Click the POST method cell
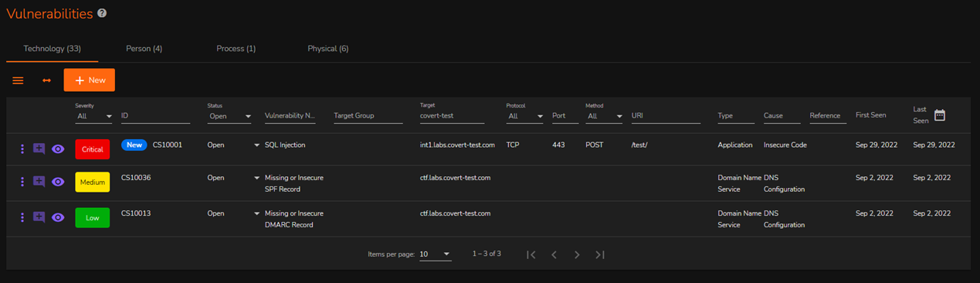 coord(595,145)
